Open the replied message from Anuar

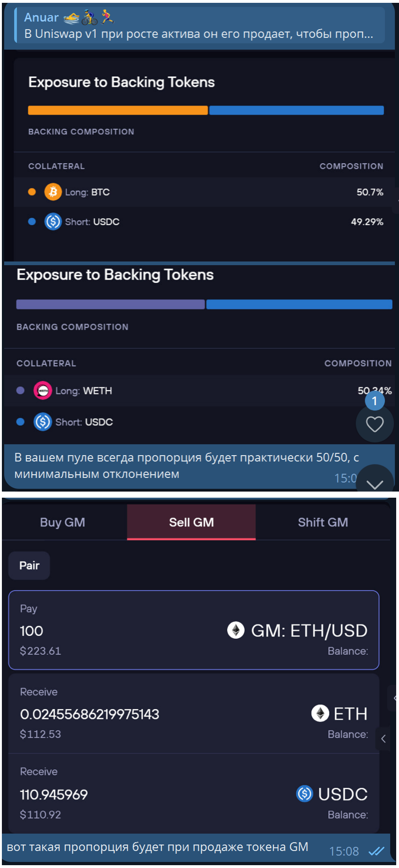tap(198, 26)
